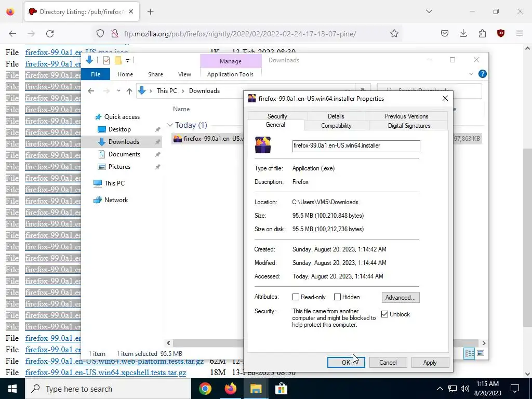
Task: Open the Details tab in Properties
Action: pos(336,116)
